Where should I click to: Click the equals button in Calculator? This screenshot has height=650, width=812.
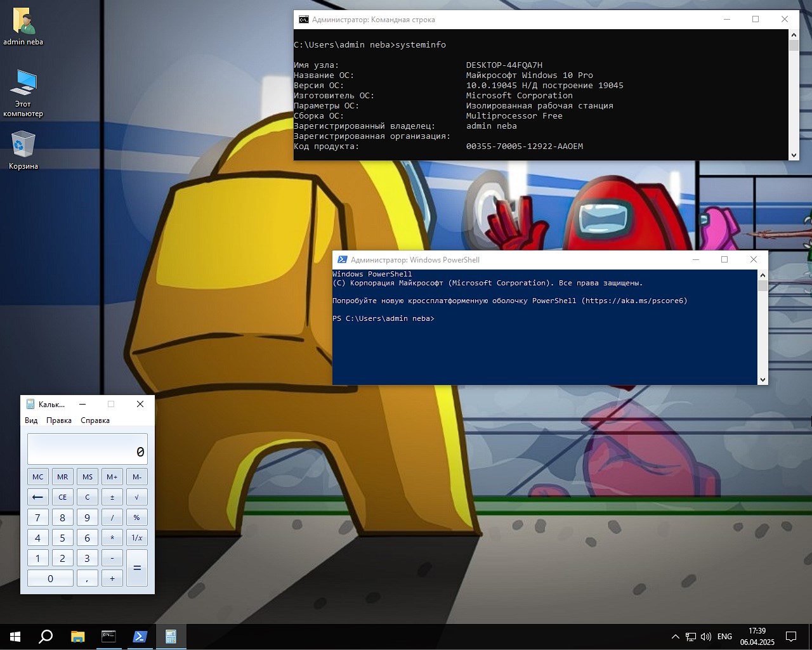point(137,568)
